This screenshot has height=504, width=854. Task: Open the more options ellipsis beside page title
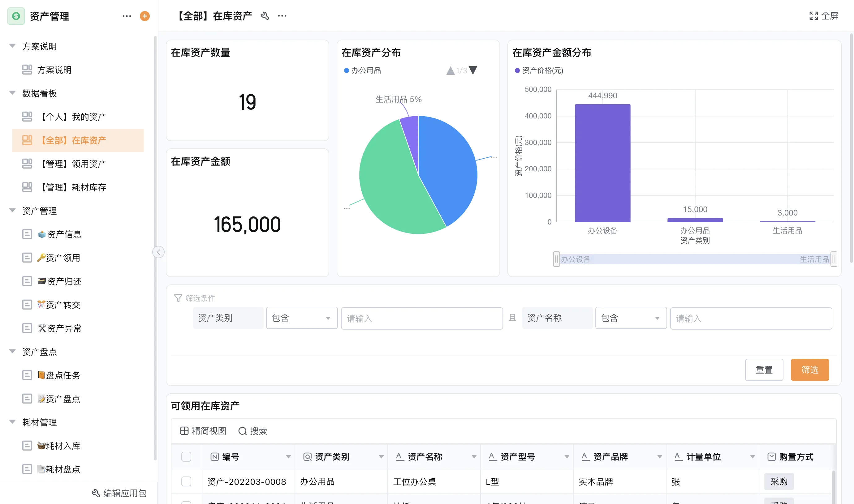tap(282, 16)
